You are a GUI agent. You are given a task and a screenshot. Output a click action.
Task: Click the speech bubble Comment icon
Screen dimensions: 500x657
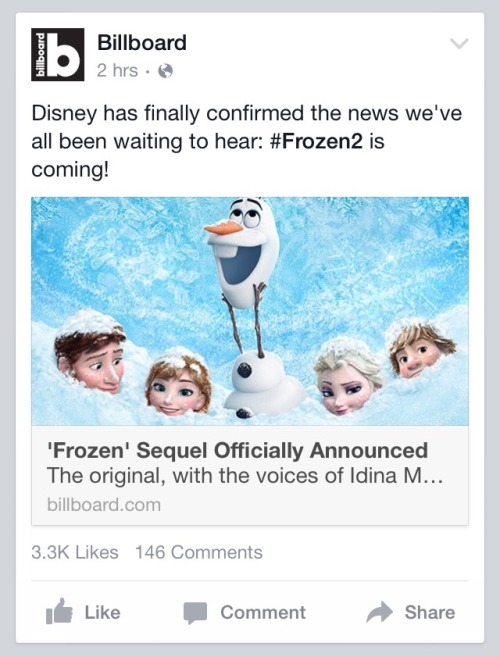pos(195,613)
